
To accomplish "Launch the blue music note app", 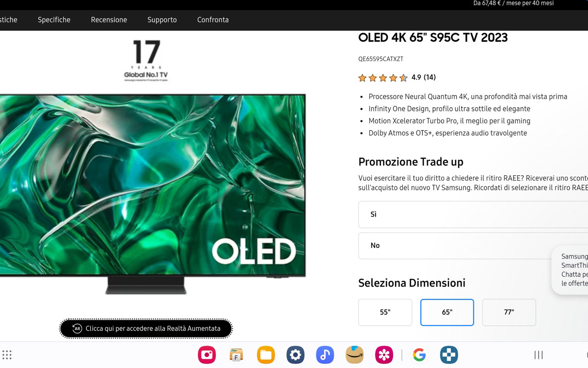I will point(325,355).
